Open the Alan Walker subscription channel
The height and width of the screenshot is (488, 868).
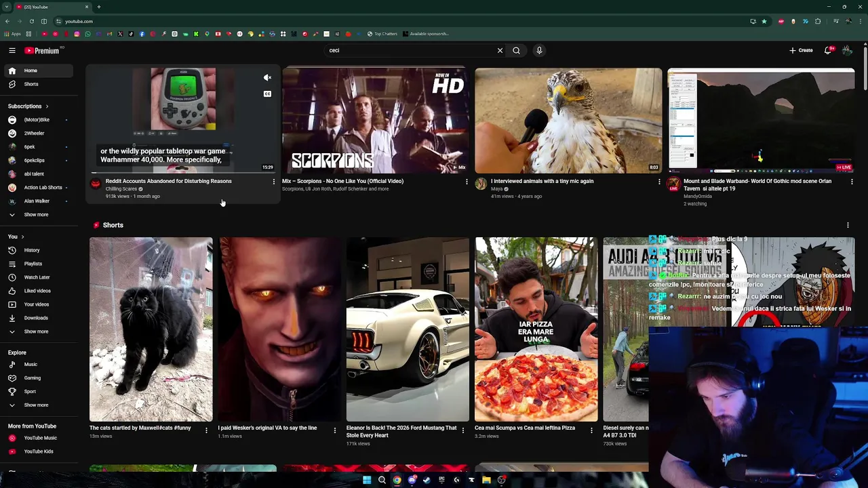click(38, 201)
